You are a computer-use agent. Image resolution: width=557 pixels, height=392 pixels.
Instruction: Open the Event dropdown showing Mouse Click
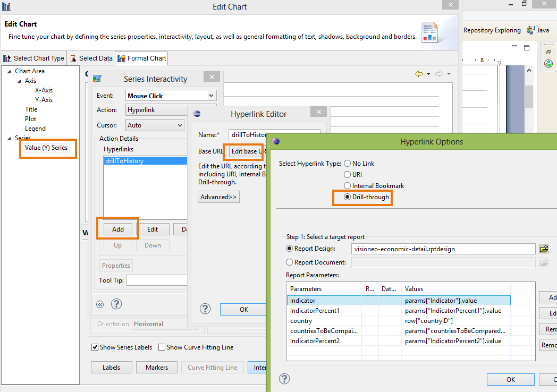click(171, 96)
